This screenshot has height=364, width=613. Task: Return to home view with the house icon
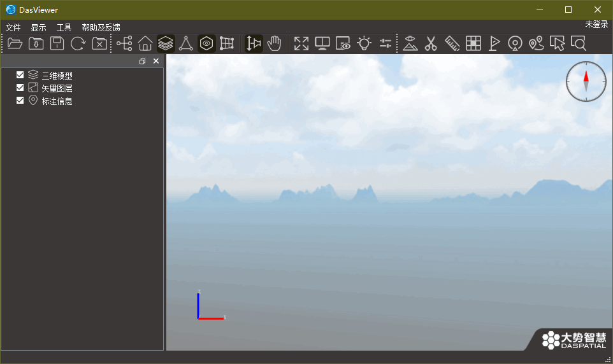tap(145, 43)
